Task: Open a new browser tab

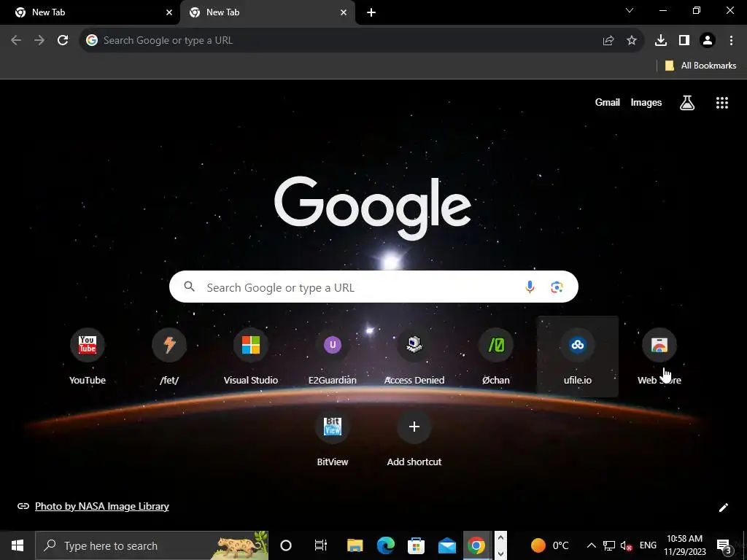Action: (371, 12)
